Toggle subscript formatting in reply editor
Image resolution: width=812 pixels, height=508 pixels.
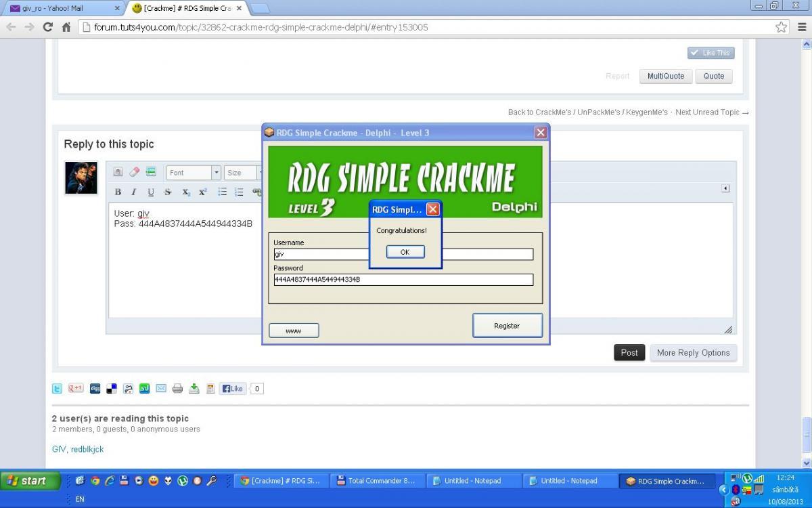[x=186, y=192]
